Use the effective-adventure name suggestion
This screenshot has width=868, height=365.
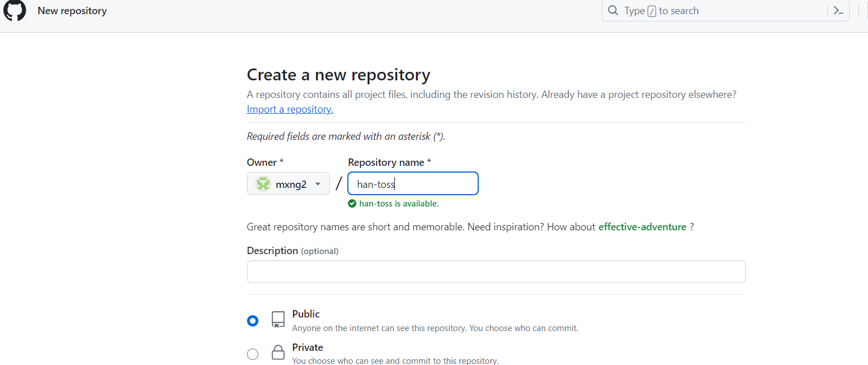pos(643,227)
